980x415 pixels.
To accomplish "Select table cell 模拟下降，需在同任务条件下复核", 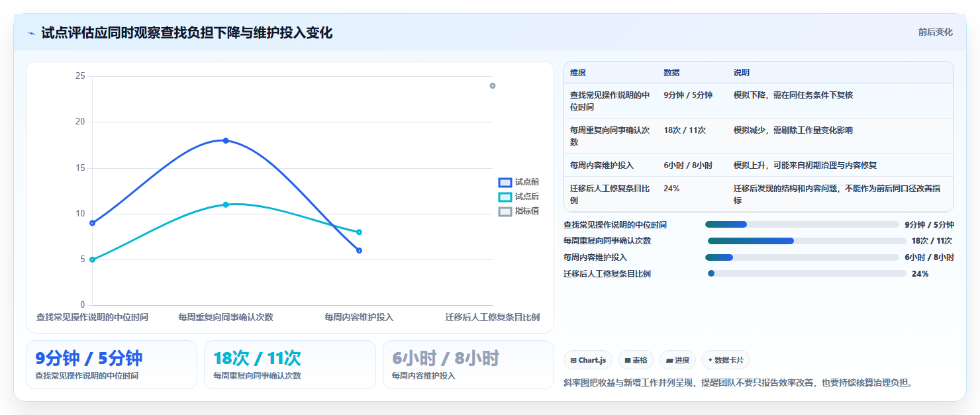I will point(793,95).
